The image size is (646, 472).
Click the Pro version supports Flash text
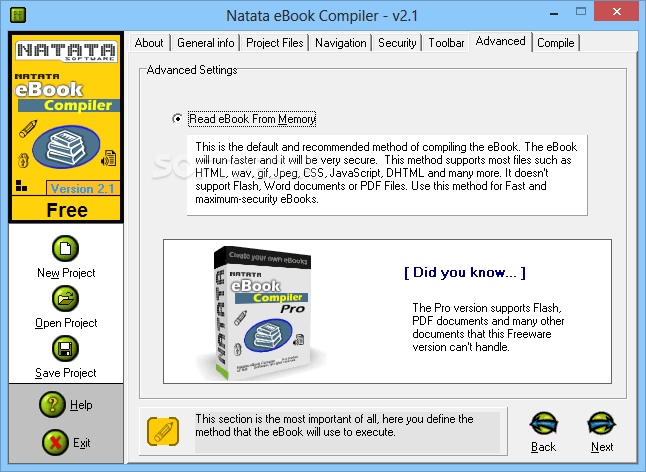tap(488, 327)
